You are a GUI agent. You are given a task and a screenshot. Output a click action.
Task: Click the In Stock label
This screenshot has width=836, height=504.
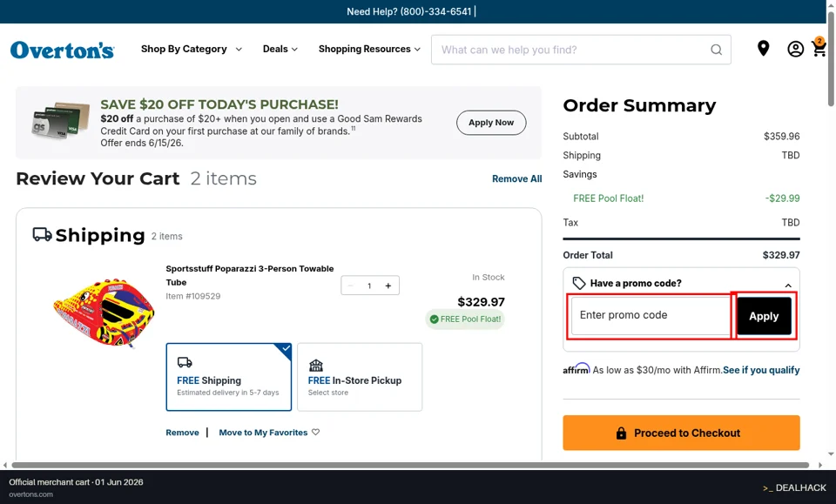(489, 277)
